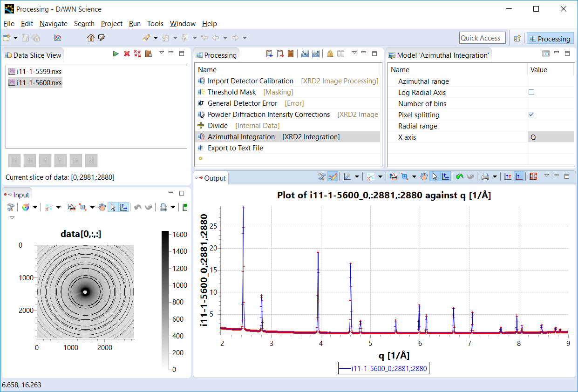Click the Processing perspective button
This screenshot has width=578, height=392.
tap(550, 39)
